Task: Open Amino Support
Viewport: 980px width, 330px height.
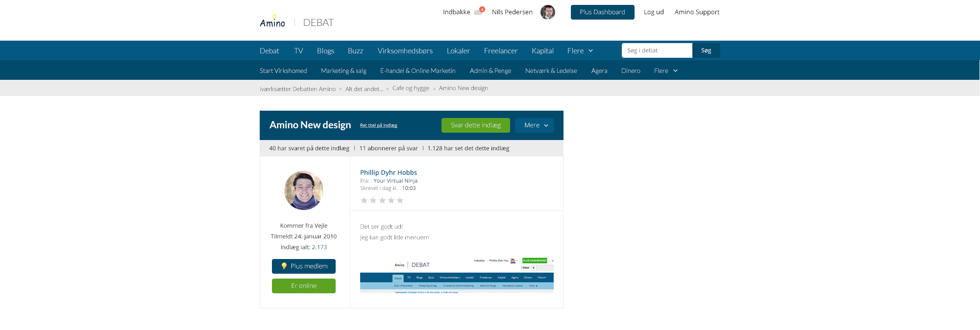Action: tap(697, 12)
